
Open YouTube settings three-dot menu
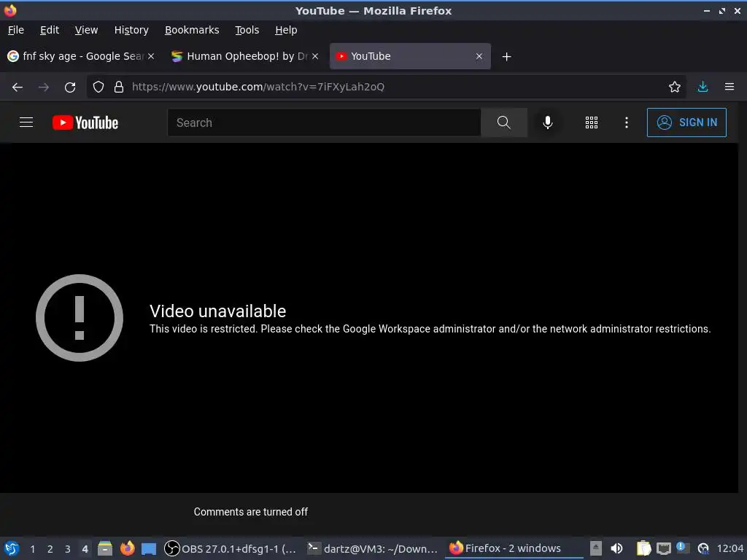[x=627, y=122]
